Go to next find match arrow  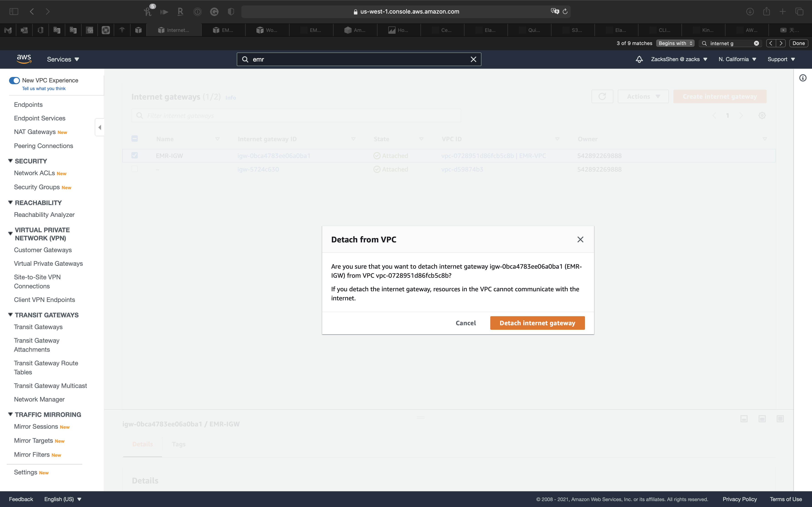[781, 43]
